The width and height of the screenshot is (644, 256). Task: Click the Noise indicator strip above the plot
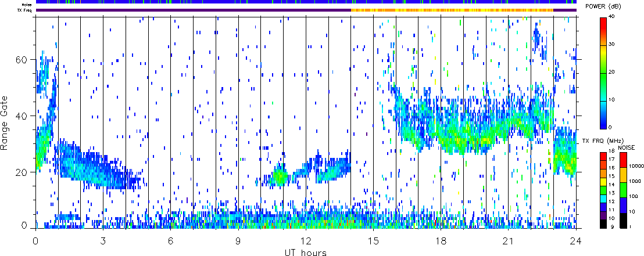pyautogui.click(x=306, y=2)
